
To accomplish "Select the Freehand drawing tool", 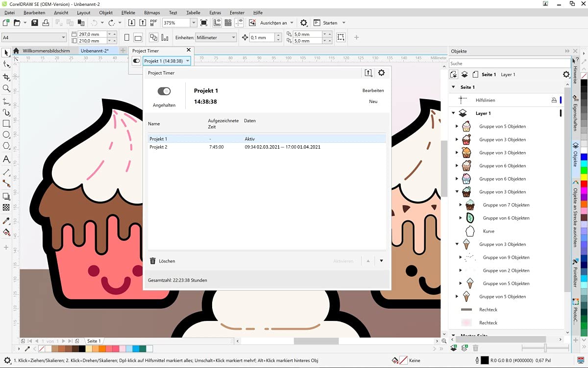I will (6, 102).
